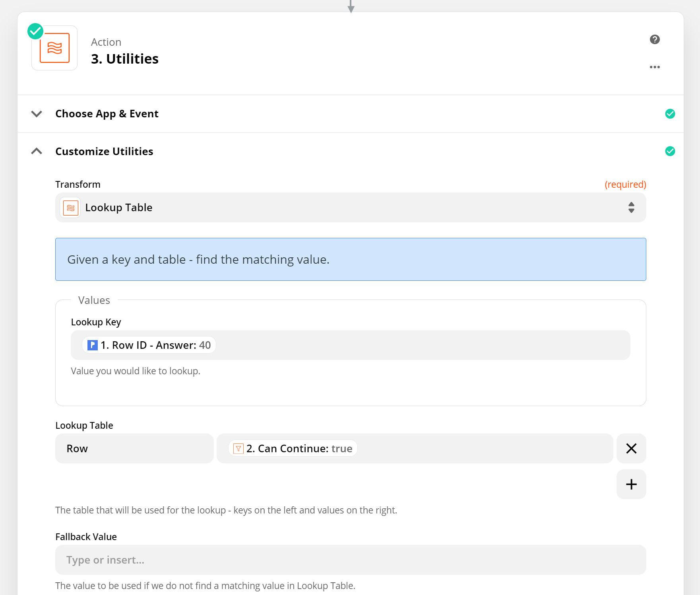Click the Fallback Value label
This screenshot has height=595, width=700.
(86, 537)
